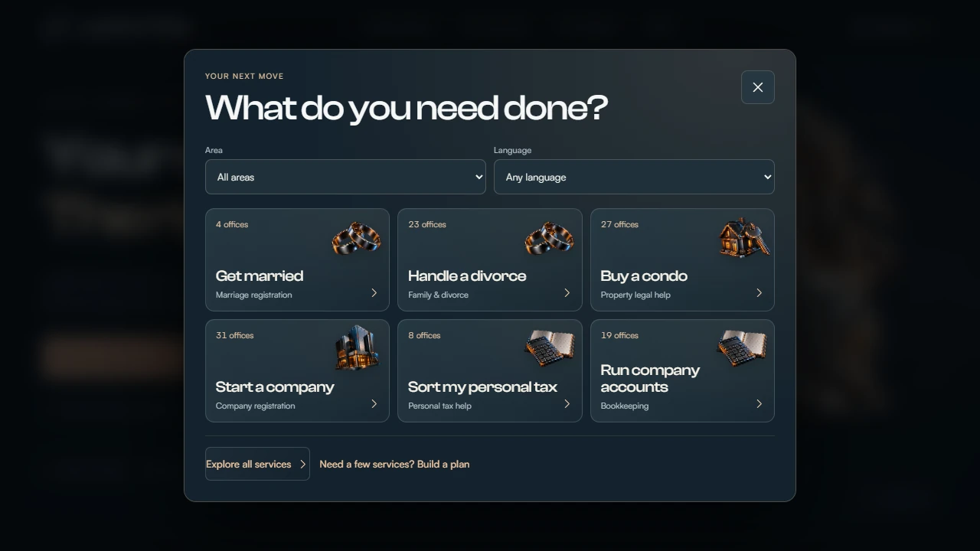Click the calculator icon on Sort my personal tax
The height and width of the screenshot is (551, 980).
point(550,349)
